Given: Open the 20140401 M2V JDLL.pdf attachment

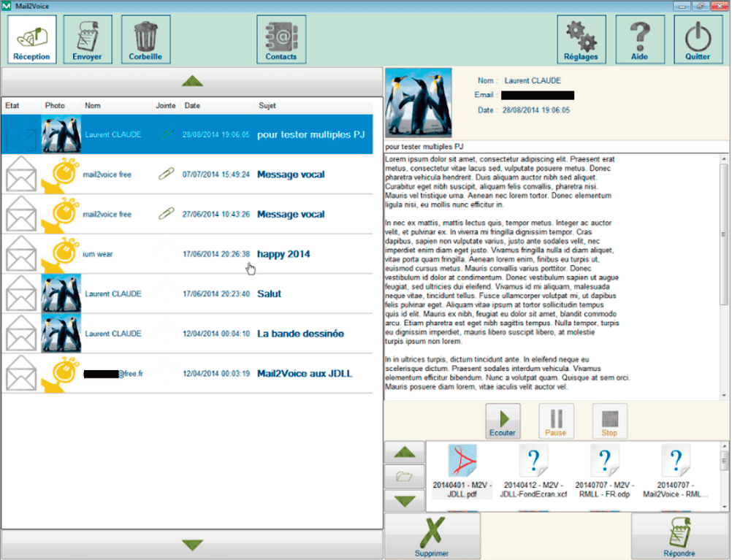Looking at the screenshot, I should 462,471.
